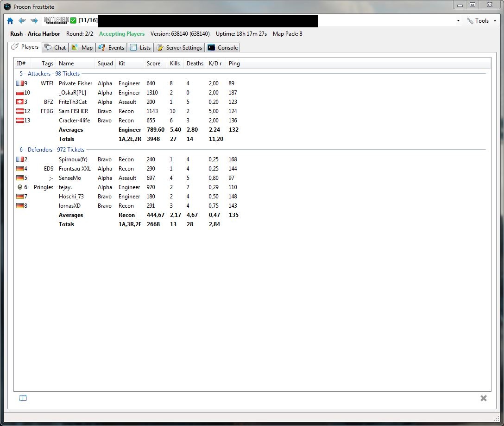
Task: Click the Swiss flag for FritzTh3Cat
Action: pyautogui.click(x=20, y=102)
